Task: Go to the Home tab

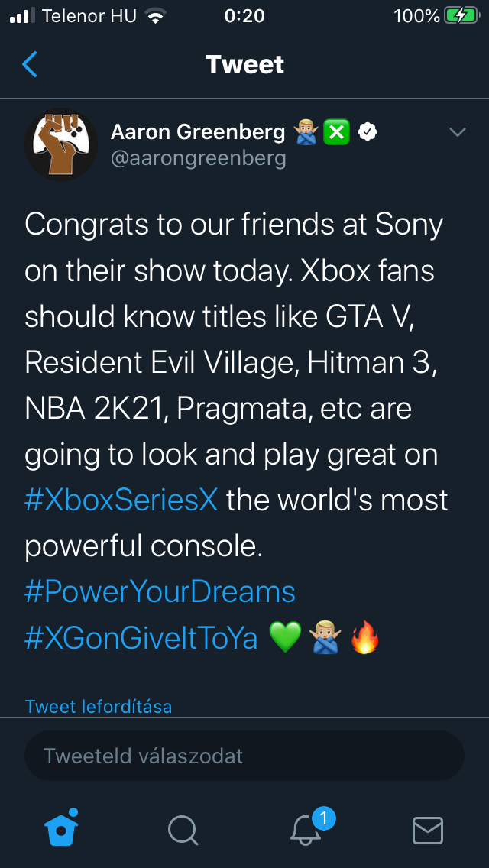Action: (61, 828)
